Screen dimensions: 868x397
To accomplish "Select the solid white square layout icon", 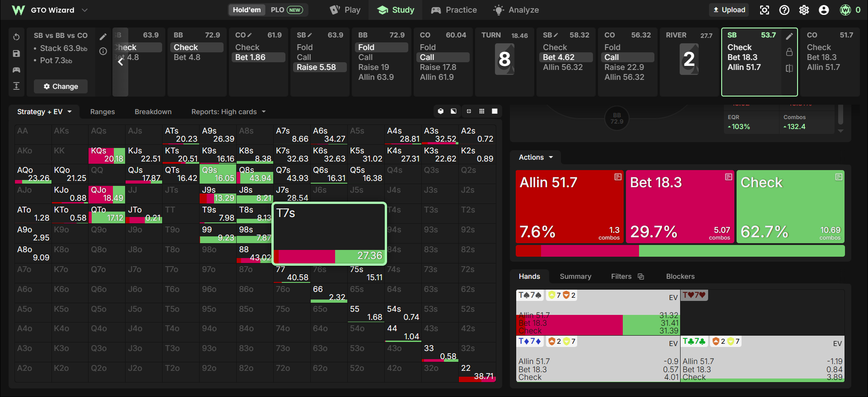I will click(x=495, y=111).
